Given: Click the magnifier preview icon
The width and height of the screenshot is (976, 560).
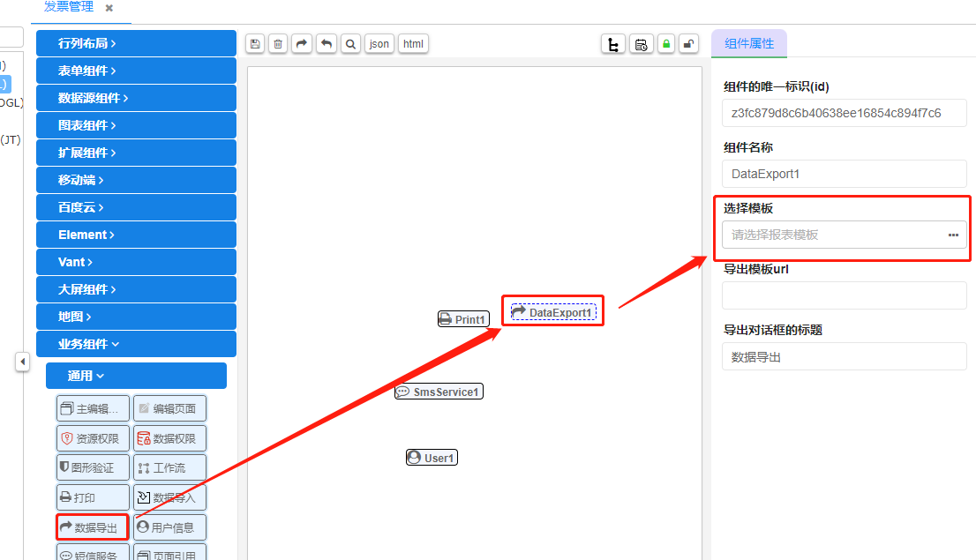Looking at the screenshot, I should [x=350, y=44].
